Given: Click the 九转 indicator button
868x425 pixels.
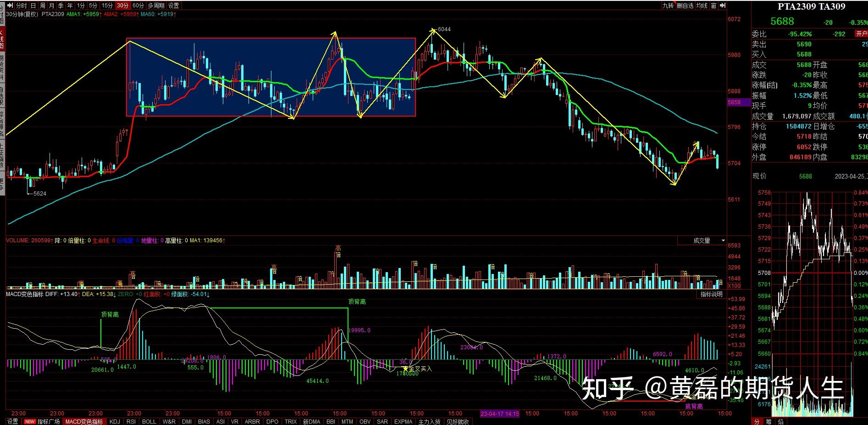Looking at the screenshot, I should (668, 6).
